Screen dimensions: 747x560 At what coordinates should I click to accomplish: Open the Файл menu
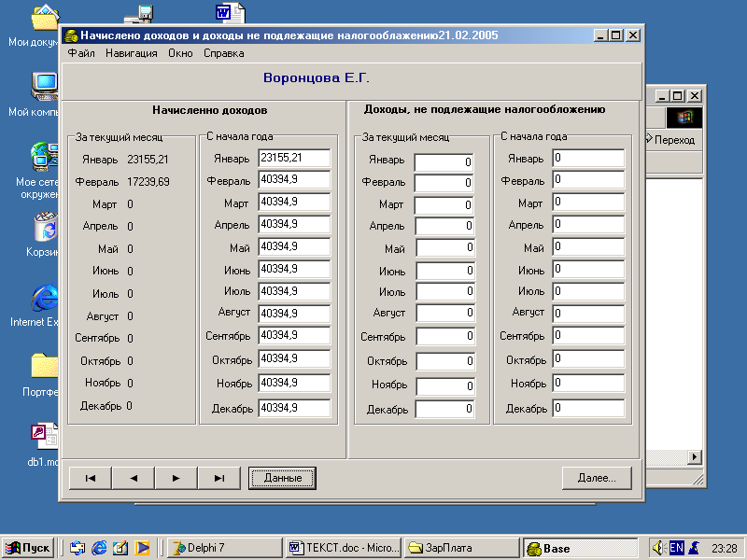81,53
